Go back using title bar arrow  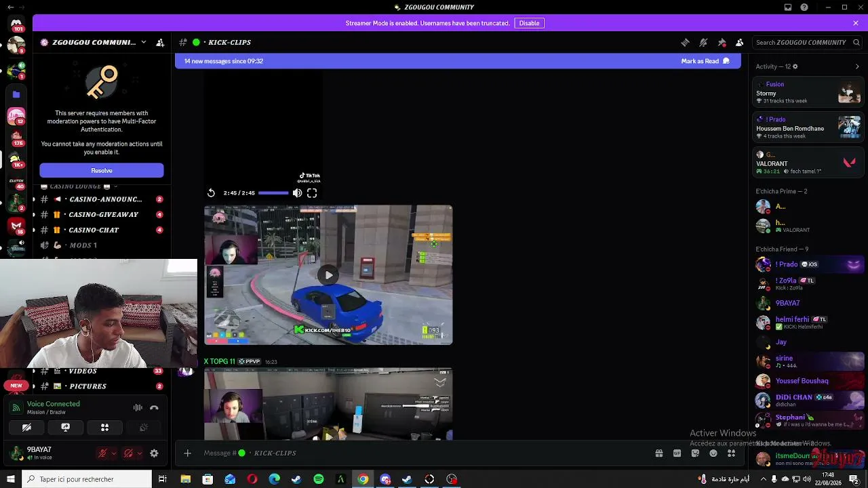(x=10, y=7)
